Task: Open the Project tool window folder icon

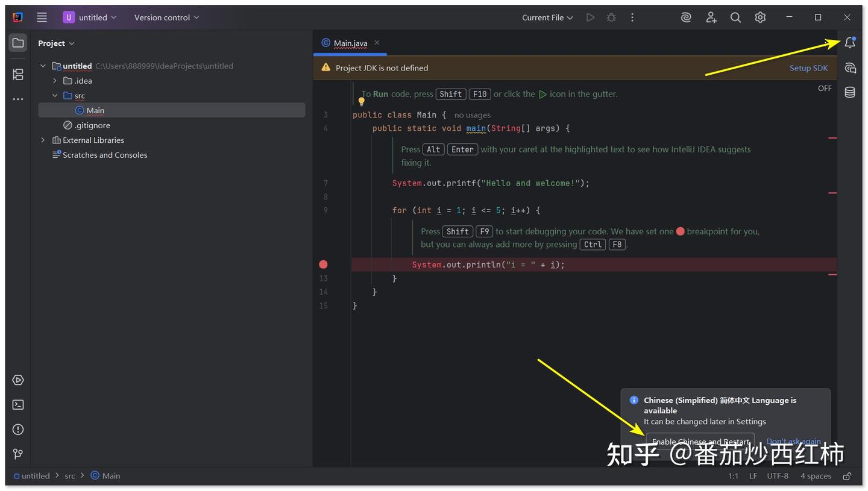Action: 18,43
